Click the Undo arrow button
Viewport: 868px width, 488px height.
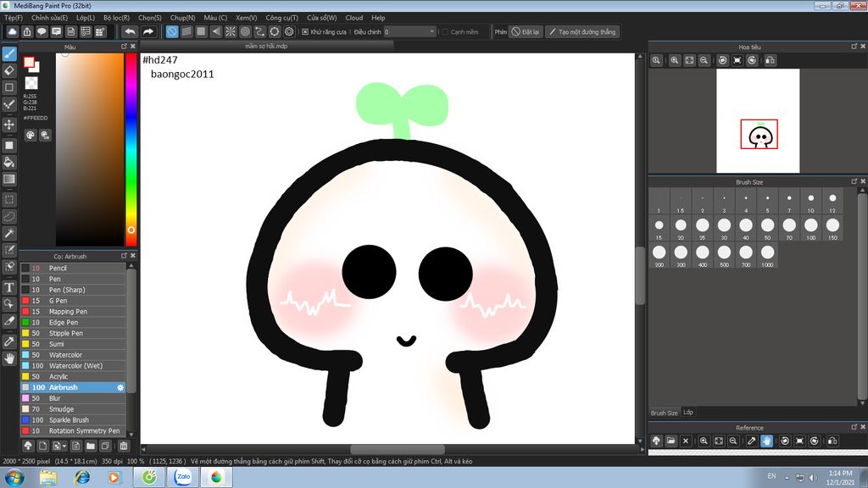[x=130, y=31]
